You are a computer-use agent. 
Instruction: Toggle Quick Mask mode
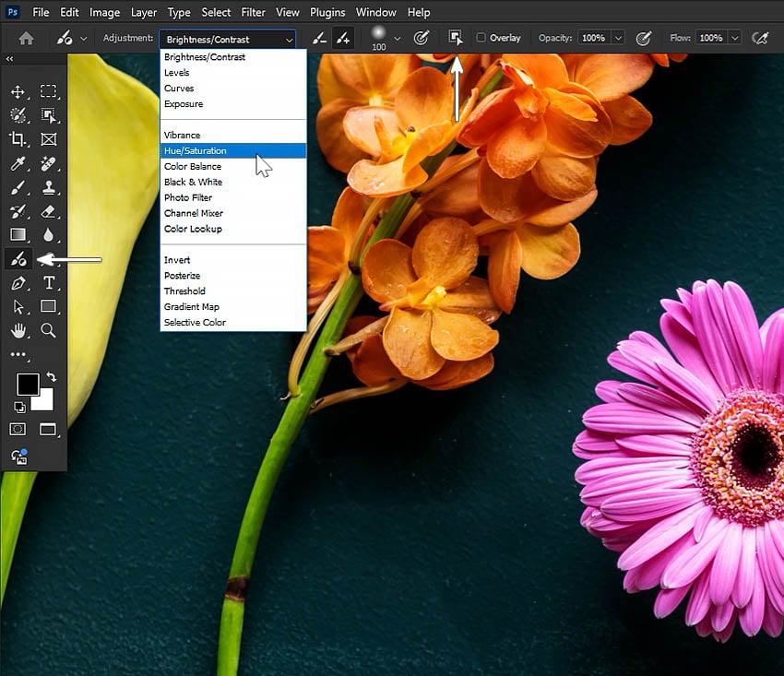pos(18,429)
